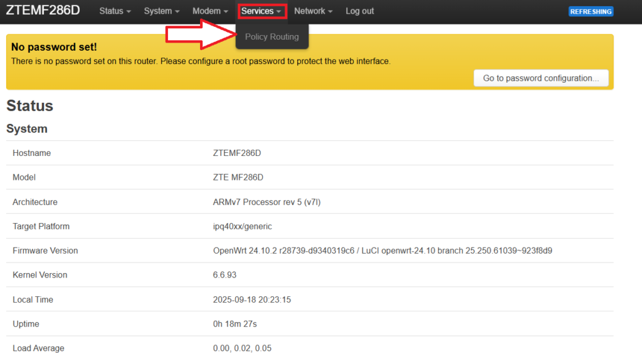This screenshot has width=642, height=364.
Task: Click the ipq40xx/generic target platform value
Action: 242,226
